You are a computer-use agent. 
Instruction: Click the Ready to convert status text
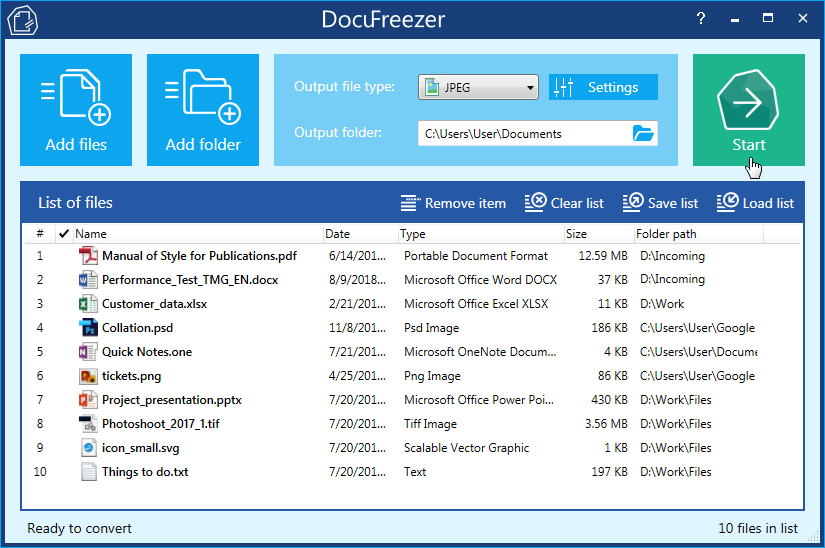[x=79, y=528]
